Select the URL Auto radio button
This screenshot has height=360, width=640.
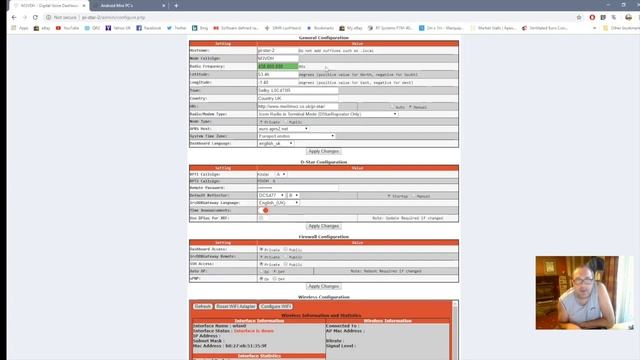(392, 107)
